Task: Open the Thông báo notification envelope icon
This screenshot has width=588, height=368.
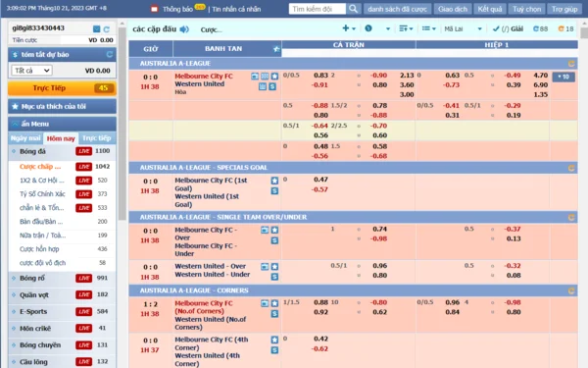Action: [154, 9]
